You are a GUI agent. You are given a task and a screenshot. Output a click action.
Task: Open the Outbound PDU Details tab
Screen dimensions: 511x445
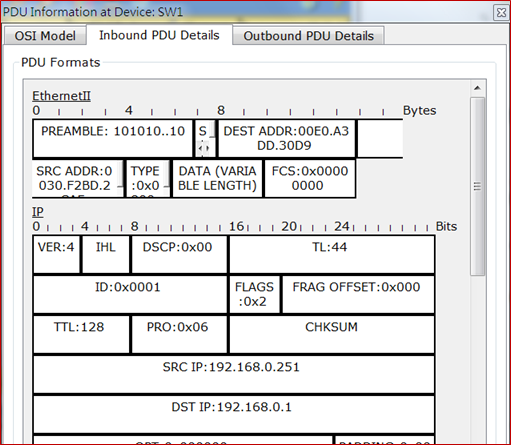pos(308,35)
